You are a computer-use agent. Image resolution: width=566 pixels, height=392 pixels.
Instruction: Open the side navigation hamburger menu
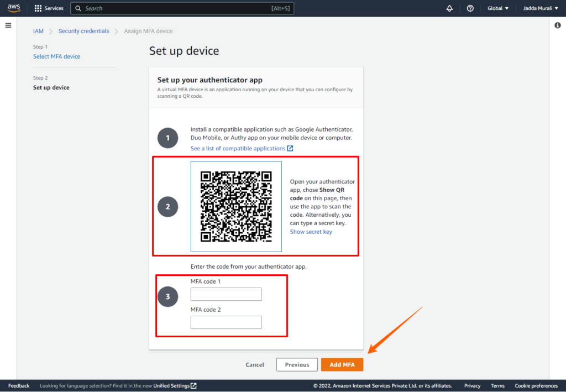8,25
